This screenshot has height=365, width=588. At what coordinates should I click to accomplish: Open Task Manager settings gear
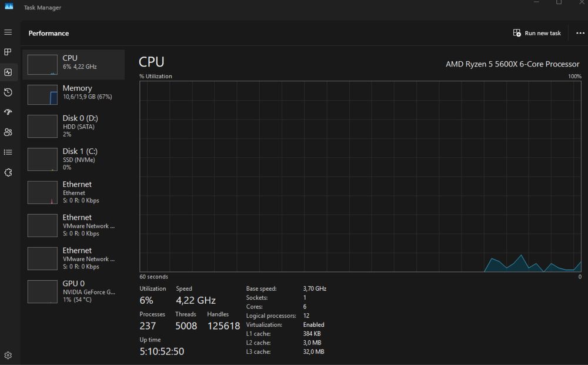pyautogui.click(x=8, y=355)
